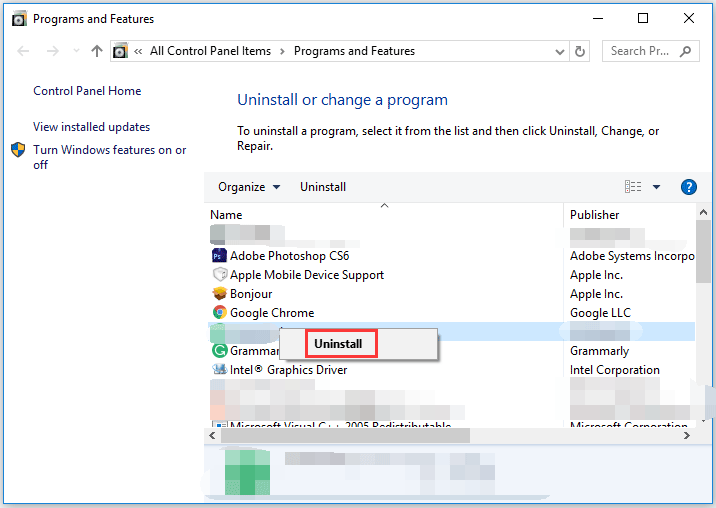Open Control Panel Home link
Image resolution: width=716 pixels, height=508 pixels.
[87, 91]
